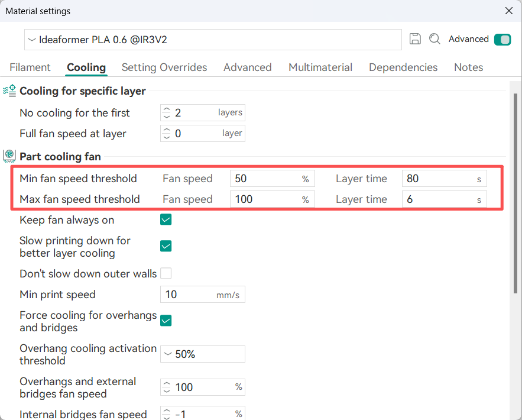Click the save preset floppy disk icon
This screenshot has height=420, width=522.
pos(415,39)
